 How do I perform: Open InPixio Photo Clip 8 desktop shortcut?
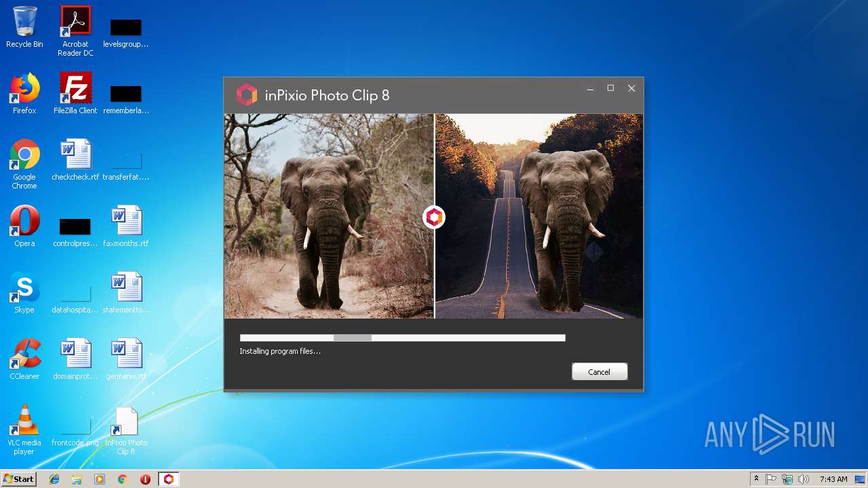point(126,430)
